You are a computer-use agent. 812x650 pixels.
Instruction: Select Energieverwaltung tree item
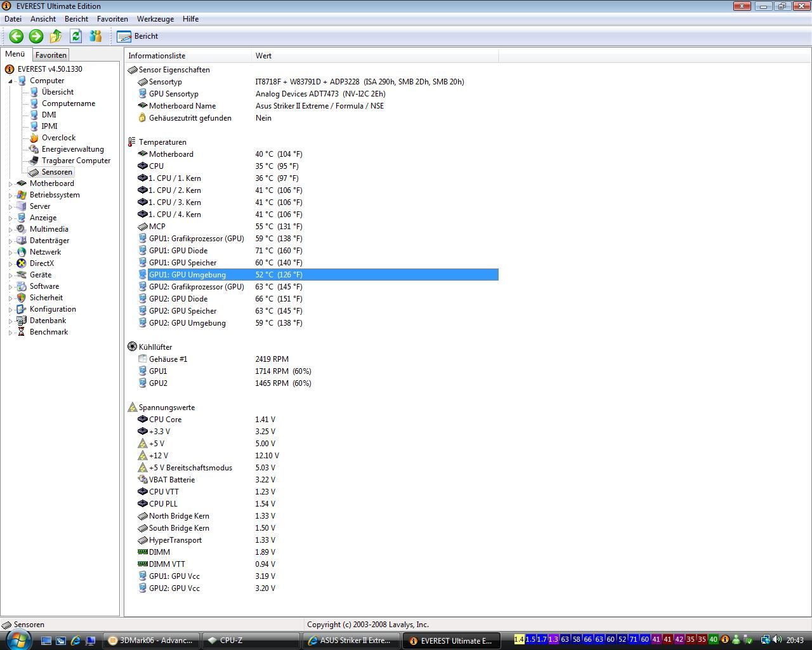(72, 149)
